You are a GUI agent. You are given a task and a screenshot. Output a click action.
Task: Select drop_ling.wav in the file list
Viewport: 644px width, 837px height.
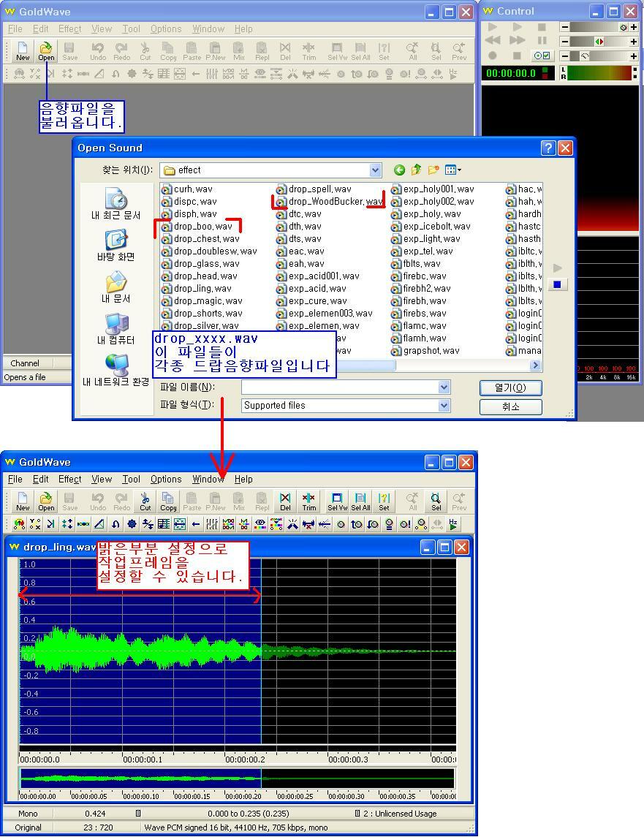coord(202,289)
